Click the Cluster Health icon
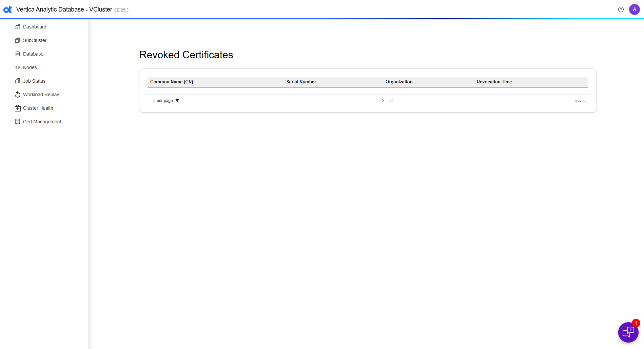Viewport: 644px width, 349px height. [x=18, y=108]
